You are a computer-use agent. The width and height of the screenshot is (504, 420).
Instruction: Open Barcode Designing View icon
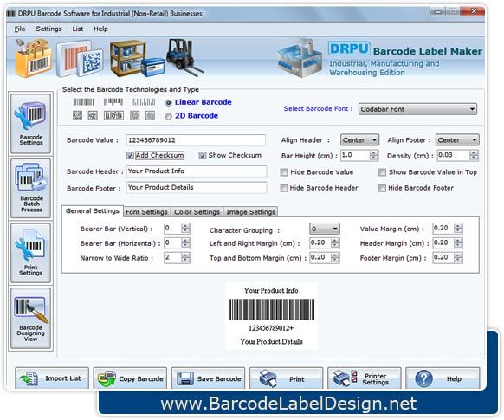31,318
